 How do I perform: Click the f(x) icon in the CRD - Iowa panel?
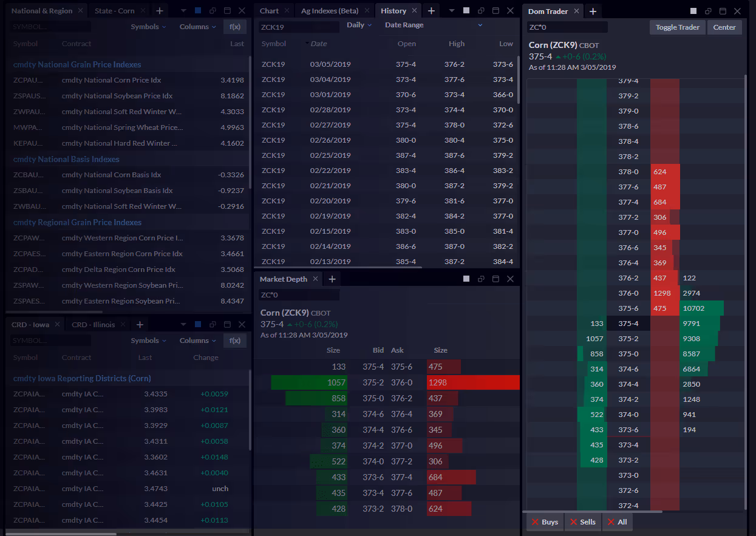pyautogui.click(x=234, y=340)
